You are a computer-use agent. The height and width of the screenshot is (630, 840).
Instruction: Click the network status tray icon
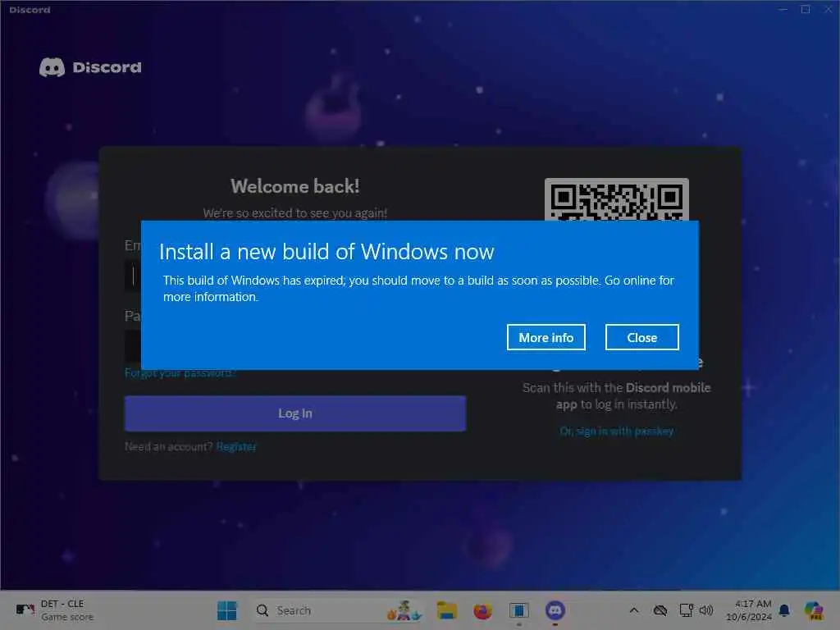687,610
